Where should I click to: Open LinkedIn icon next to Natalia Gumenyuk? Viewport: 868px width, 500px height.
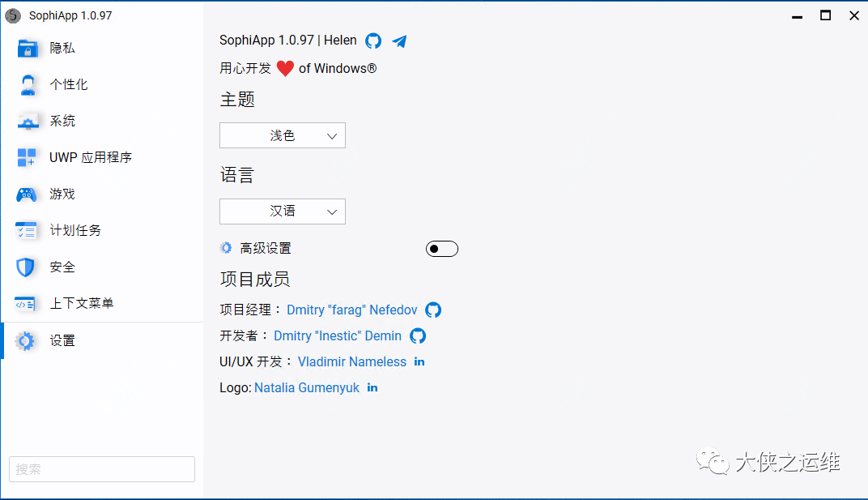(x=372, y=388)
